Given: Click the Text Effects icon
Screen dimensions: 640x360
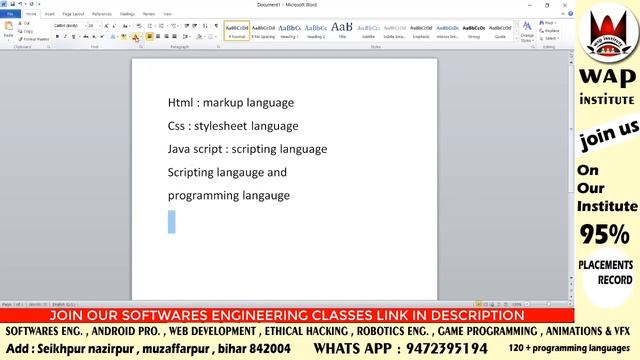Looking at the screenshot, I should pos(113,37).
